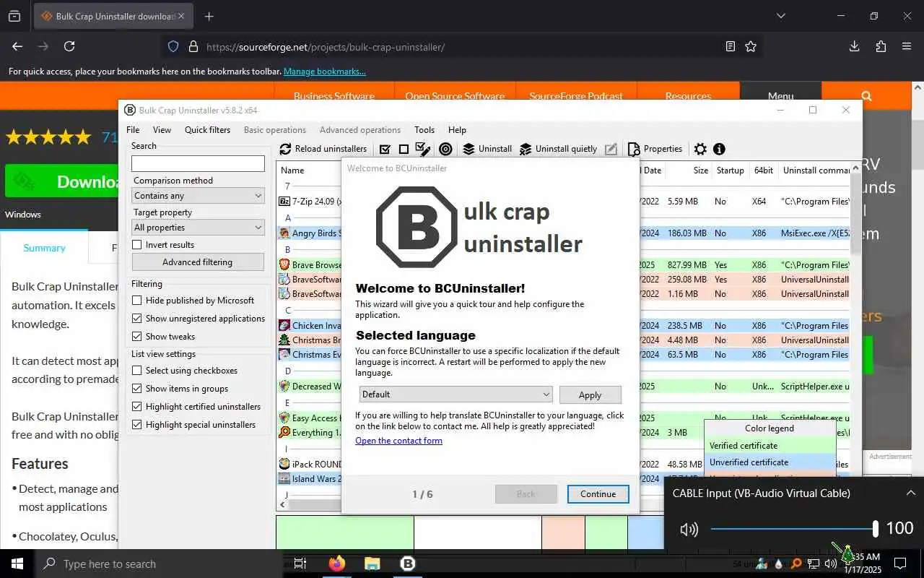Image resolution: width=924 pixels, height=578 pixels.
Task: Click the Reload uninstallers toolbar button
Action: 323,149
